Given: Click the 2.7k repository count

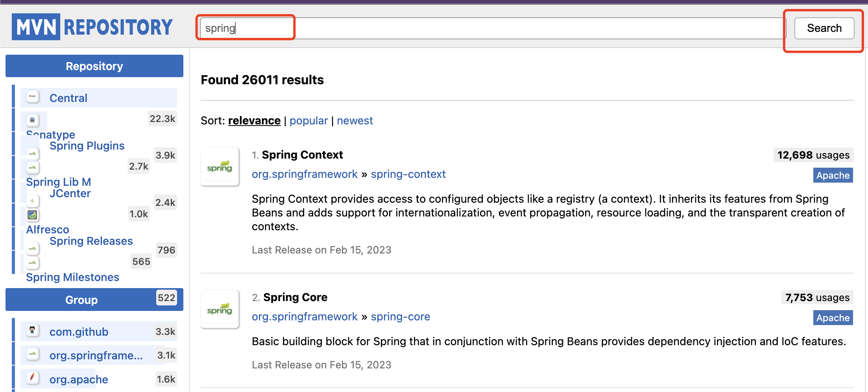Looking at the screenshot, I should [x=139, y=166].
